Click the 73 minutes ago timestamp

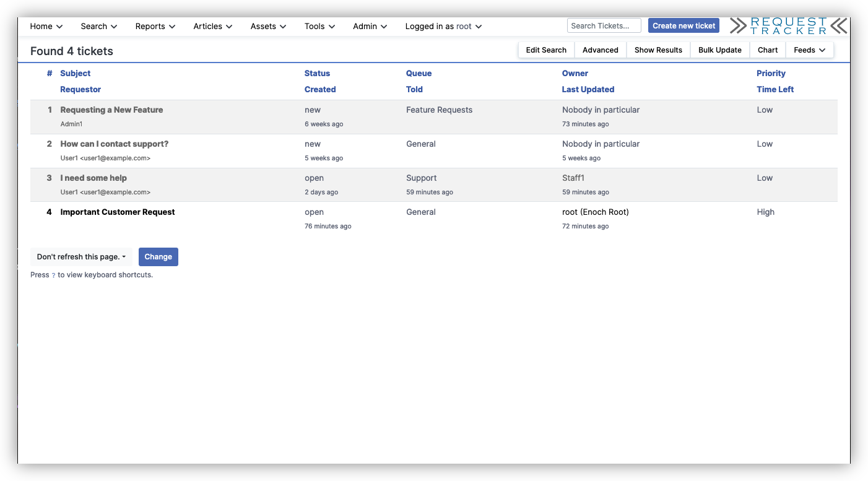tap(585, 124)
